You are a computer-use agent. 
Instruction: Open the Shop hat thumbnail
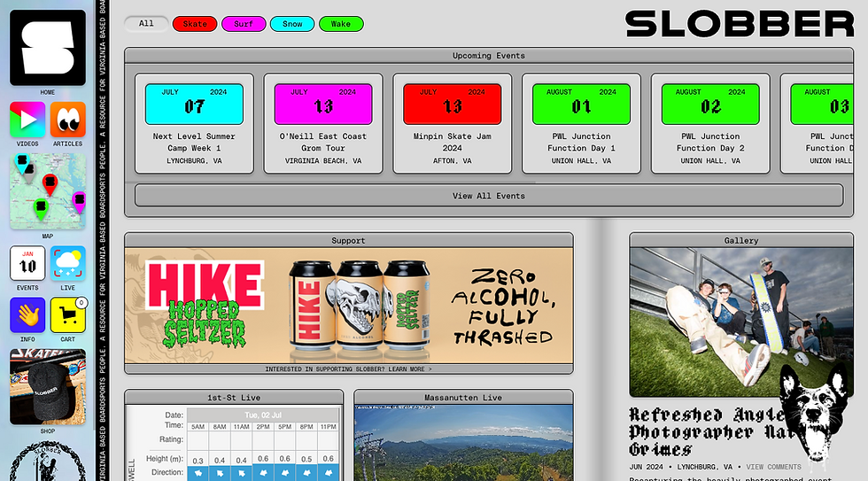48,387
